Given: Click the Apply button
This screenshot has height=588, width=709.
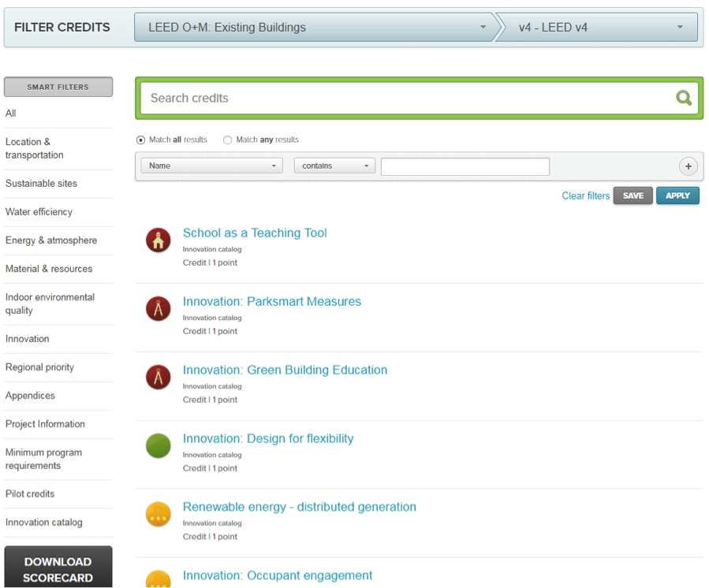Looking at the screenshot, I should point(677,195).
